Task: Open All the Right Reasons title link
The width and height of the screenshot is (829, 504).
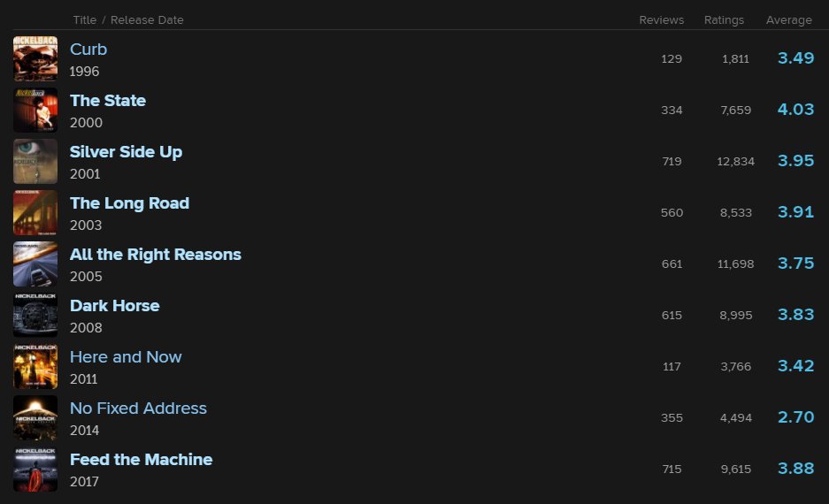Action: coord(156,255)
